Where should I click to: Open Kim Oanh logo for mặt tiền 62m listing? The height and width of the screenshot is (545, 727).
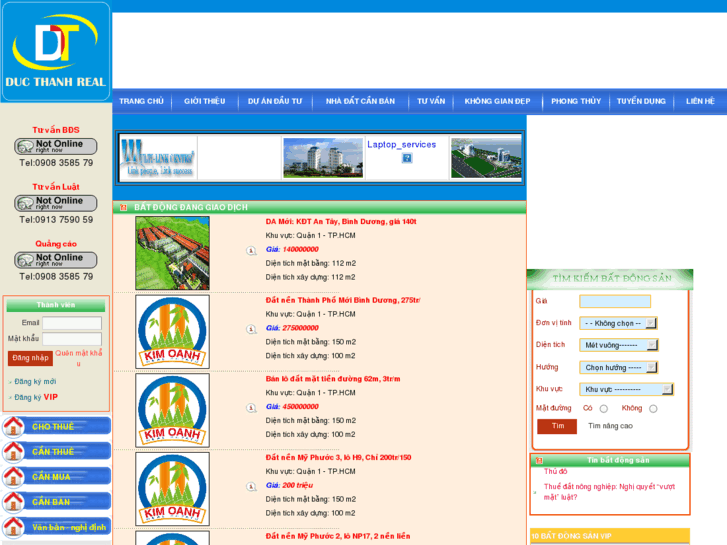172,410
